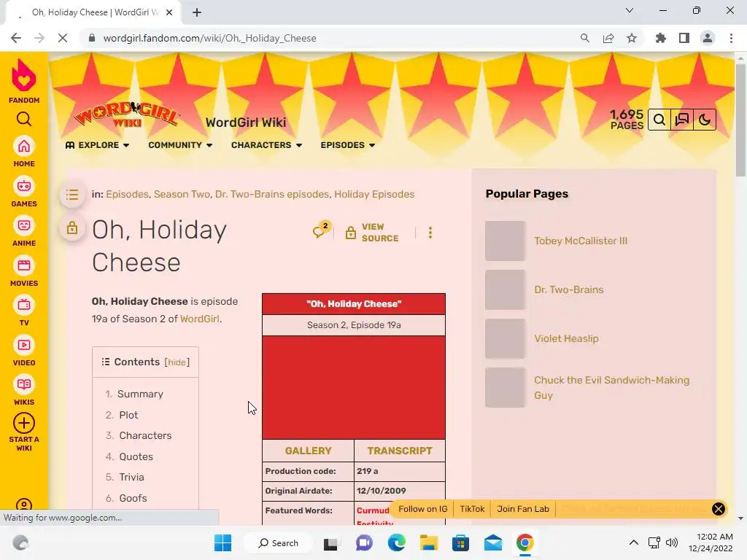Image resolution: width=747 pixels, height=560 pixels.
Task: Click the zoom magnifier in address bar
Action: 585,38
